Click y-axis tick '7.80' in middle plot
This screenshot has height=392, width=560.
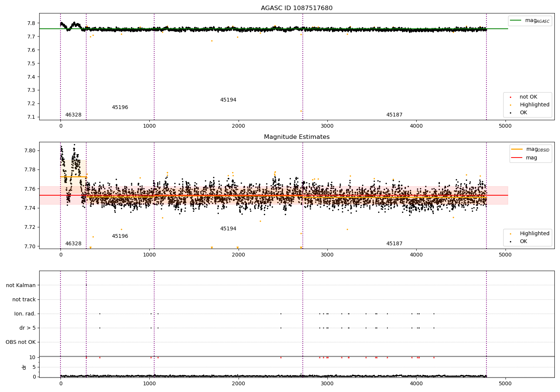[30, 151]
